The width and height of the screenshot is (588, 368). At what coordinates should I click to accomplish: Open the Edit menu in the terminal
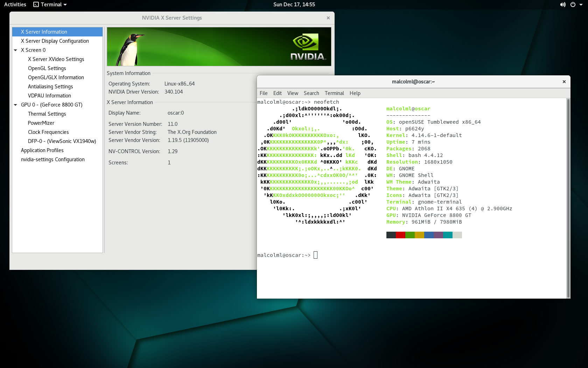point(278,93)
